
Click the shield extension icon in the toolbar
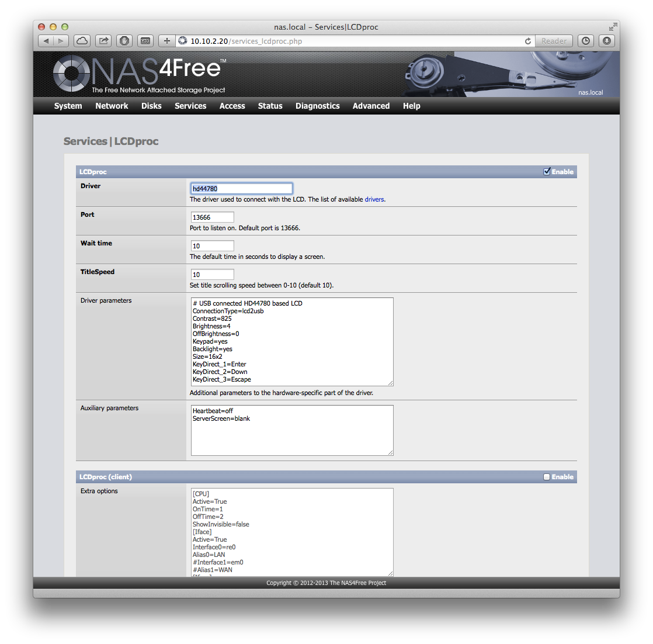(x=124, y=41)
